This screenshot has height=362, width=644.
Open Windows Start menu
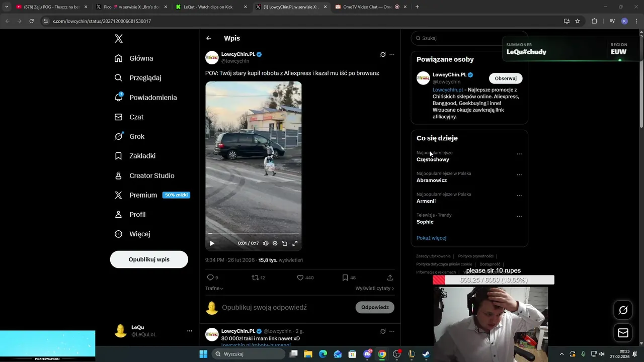[203, 354]
